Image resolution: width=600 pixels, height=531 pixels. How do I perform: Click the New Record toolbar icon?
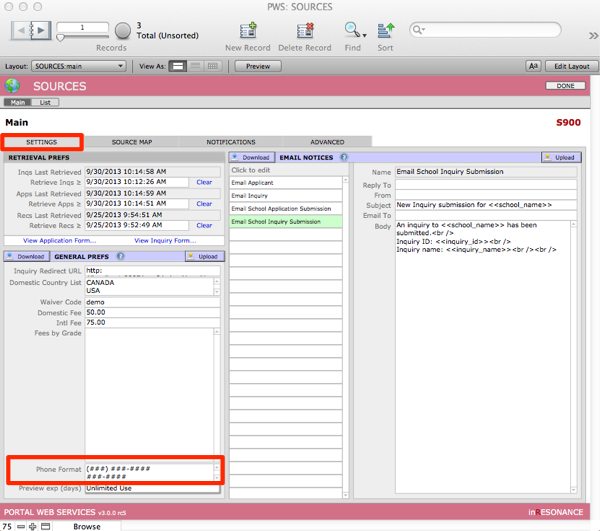coord(246,30)
